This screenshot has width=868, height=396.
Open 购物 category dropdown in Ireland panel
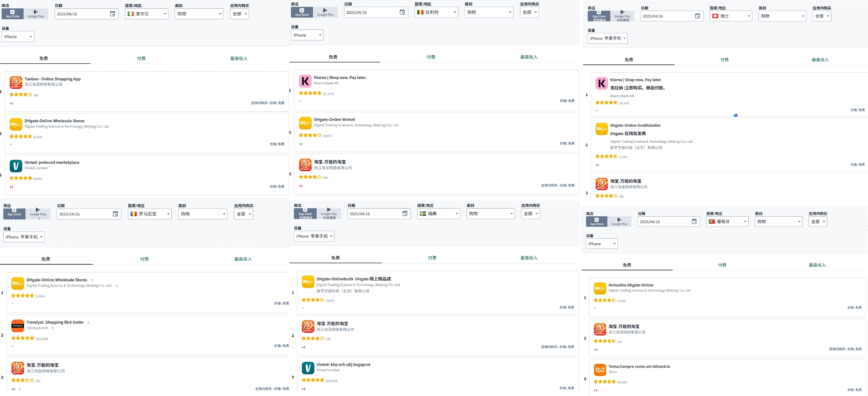[x=199, y=14]
